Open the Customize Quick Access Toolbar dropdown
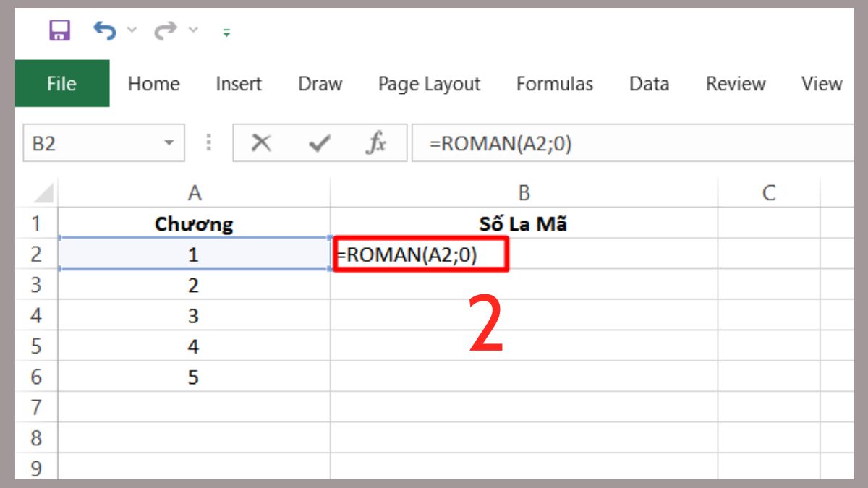This screenshot has height=488, width=868. pos(225,31)
